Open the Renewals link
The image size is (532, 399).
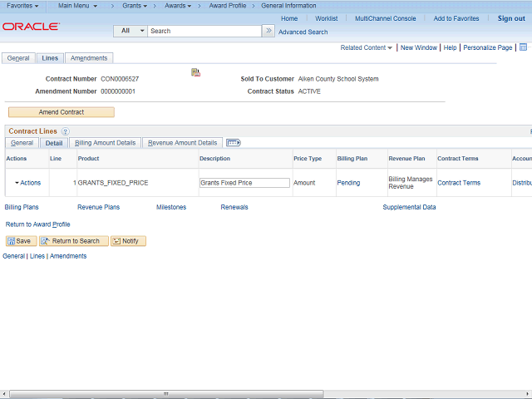tap(234, 207)
